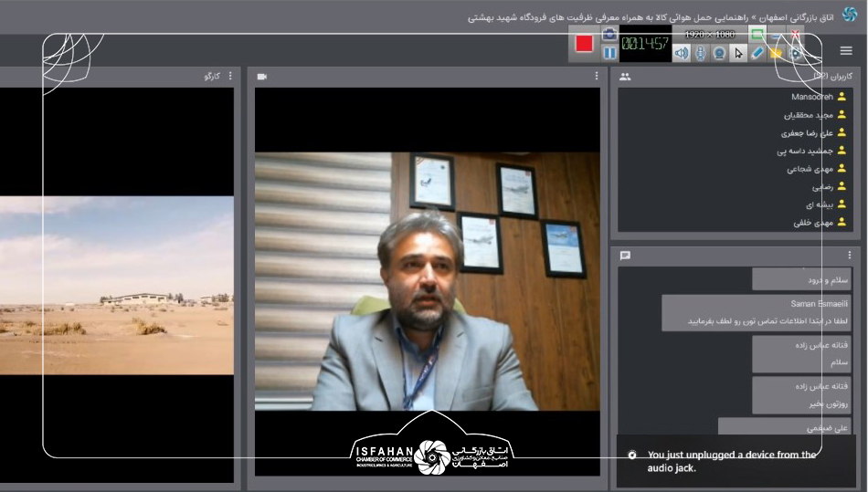Open the کارگو panel three-dot menu
Image resolution: width=868 pixels, height=492 pixels.
(230, 77)
